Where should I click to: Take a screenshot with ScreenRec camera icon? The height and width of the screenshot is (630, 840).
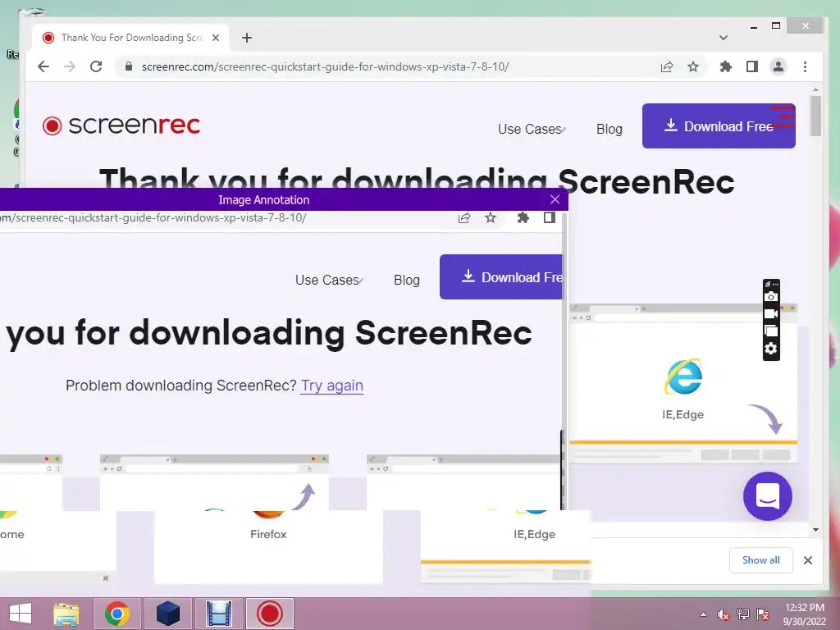[x=771, y=296]
